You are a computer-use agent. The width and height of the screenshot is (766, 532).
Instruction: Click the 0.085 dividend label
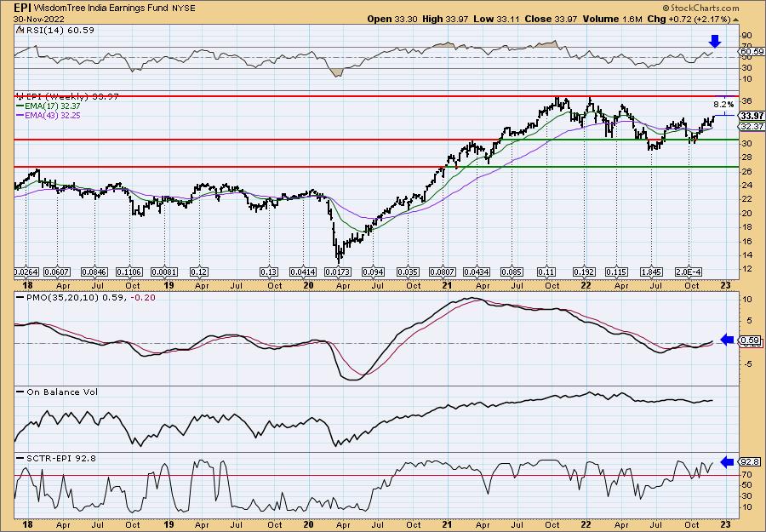coord(512,272)
